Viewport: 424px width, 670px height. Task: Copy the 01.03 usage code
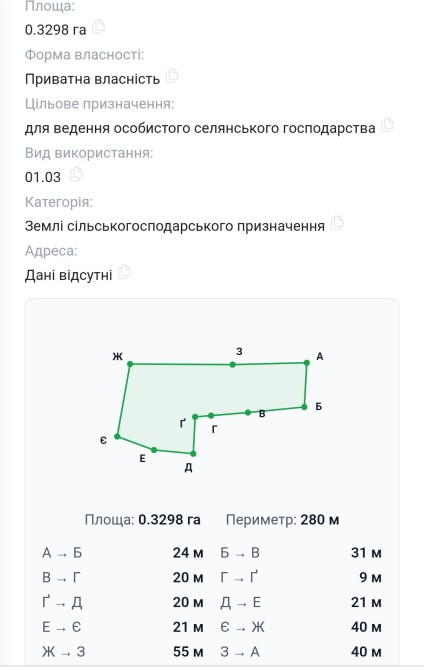tap(76, 174)
